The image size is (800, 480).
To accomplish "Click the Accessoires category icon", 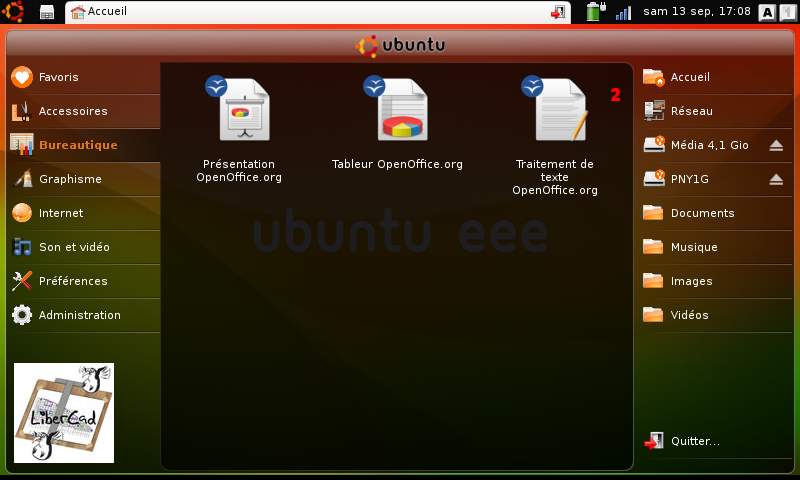I will pyautogui.click(x=22, y=111).
